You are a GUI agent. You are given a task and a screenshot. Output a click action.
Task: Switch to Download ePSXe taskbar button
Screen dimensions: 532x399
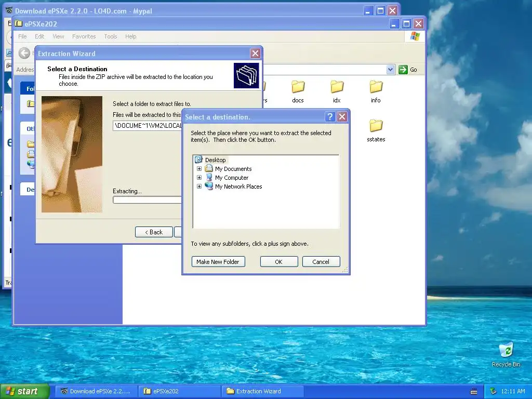[x=96, y=391]
